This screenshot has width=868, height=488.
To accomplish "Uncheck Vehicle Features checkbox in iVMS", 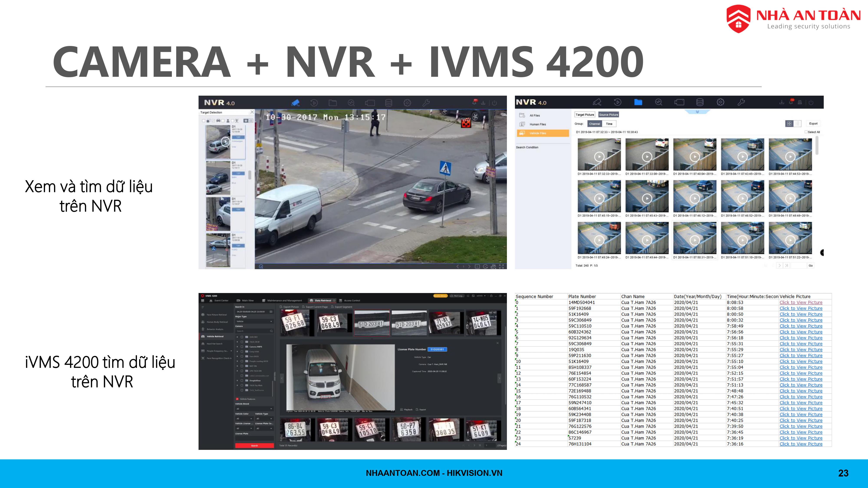I will (237, 399).
